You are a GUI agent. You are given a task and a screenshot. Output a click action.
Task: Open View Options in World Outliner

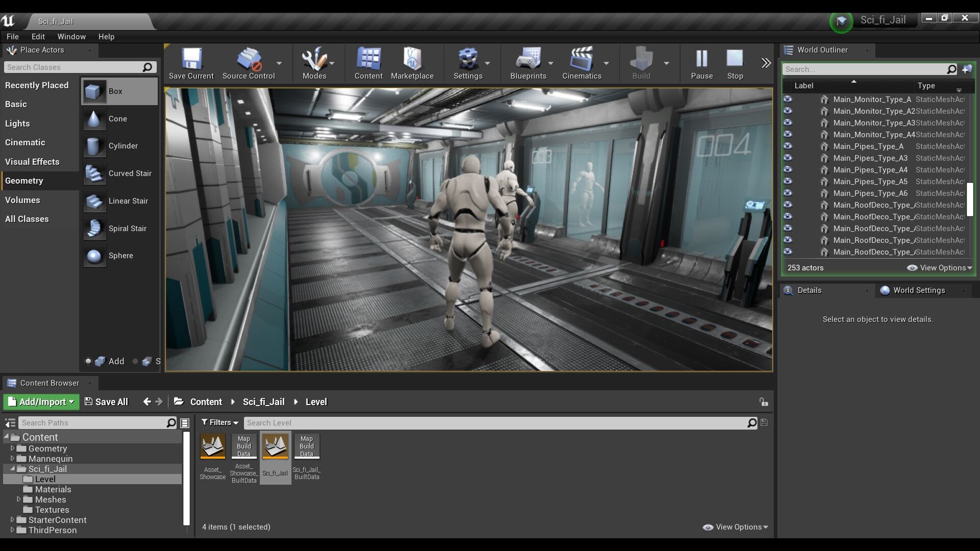(941, 267)
